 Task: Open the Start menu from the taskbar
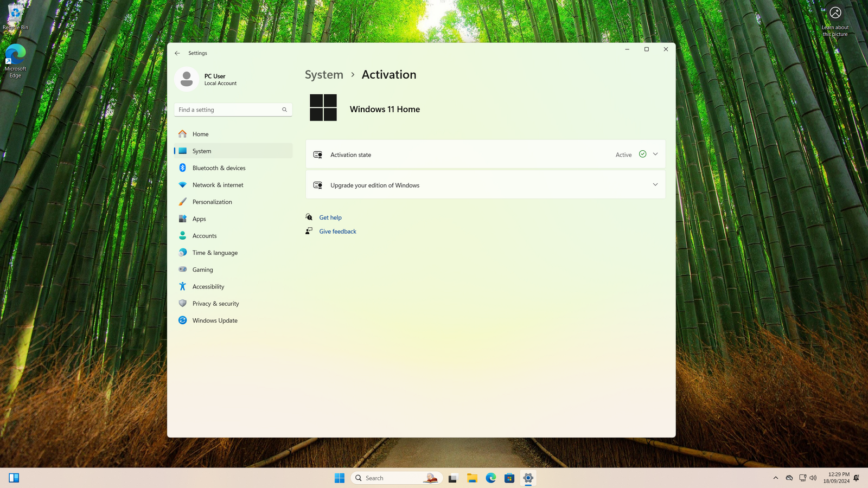point(340,478)
